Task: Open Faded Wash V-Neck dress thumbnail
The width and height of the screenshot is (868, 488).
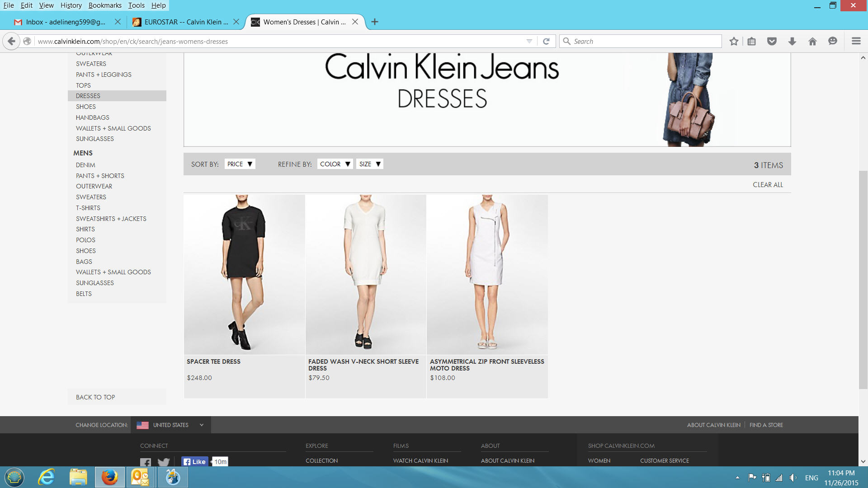Action: 366,275
